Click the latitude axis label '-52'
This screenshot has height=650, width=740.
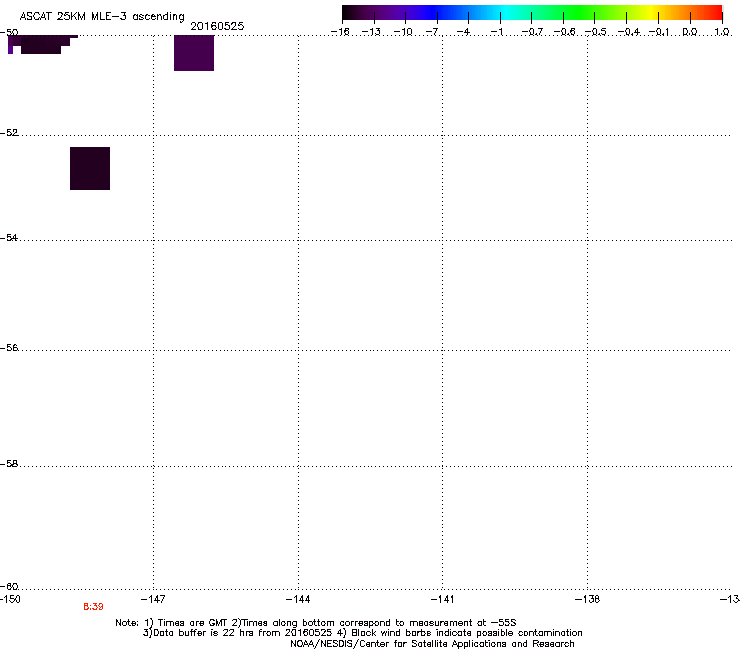point(9,133)
